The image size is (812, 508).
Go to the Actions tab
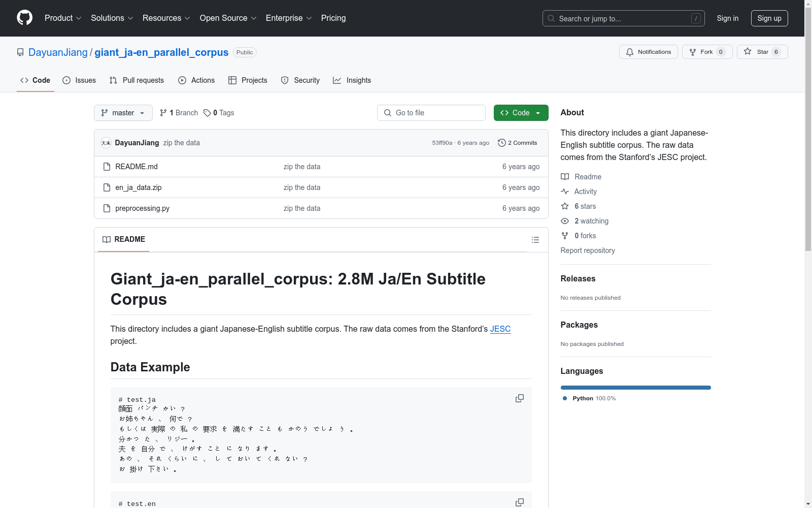tap(196, 80)
